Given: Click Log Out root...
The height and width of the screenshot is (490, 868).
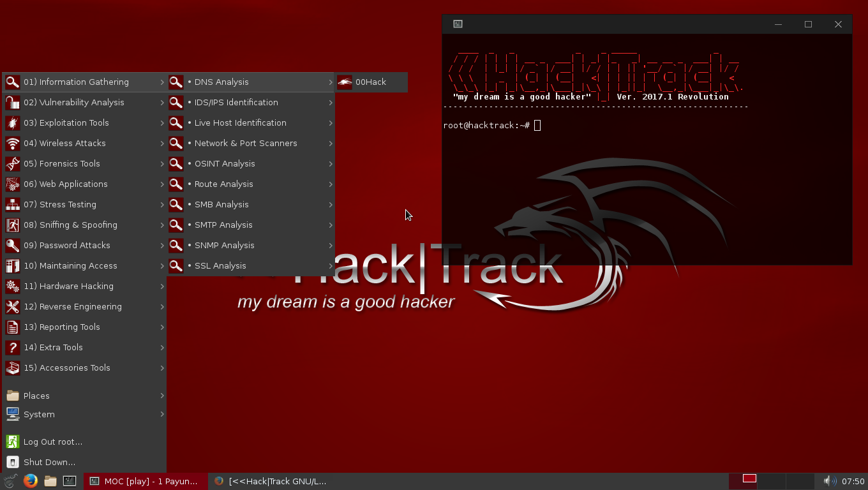Looking at the screenshot, I should [x=53, y=442].
